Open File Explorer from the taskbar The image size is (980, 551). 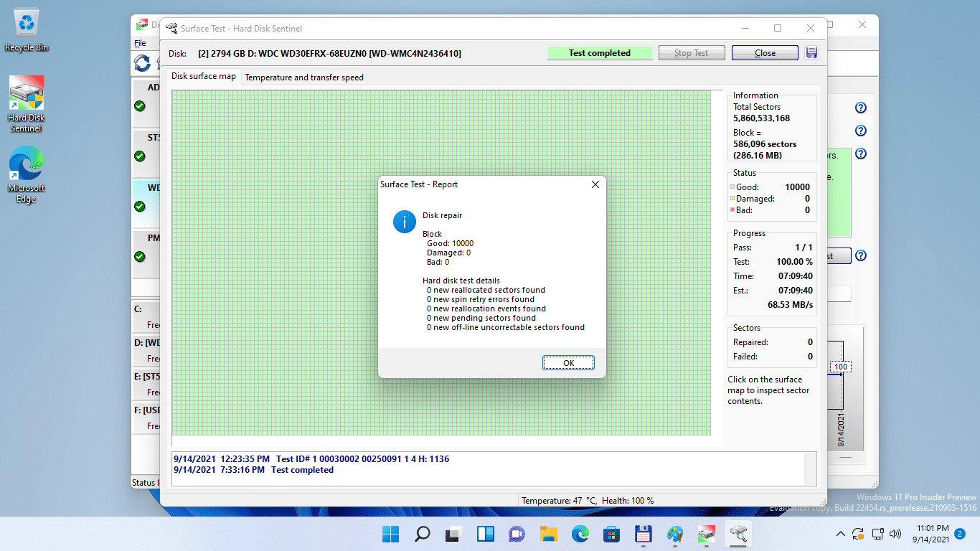(548, 534)
